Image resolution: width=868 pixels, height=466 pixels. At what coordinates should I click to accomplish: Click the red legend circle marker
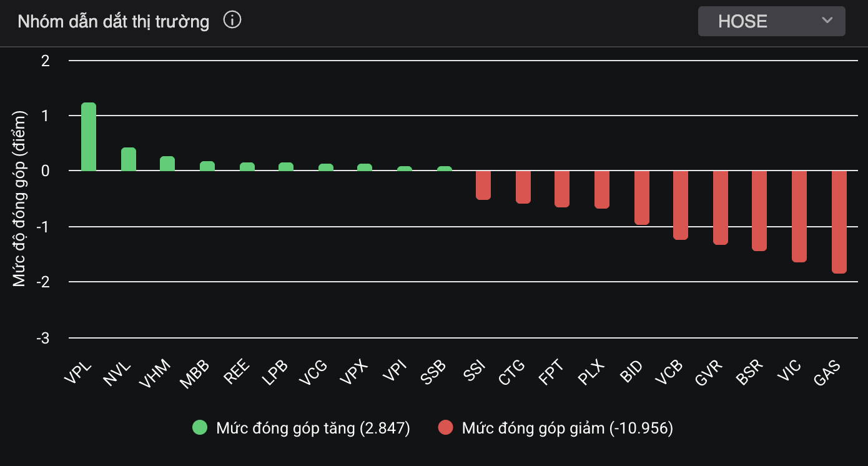pos(446,428)
